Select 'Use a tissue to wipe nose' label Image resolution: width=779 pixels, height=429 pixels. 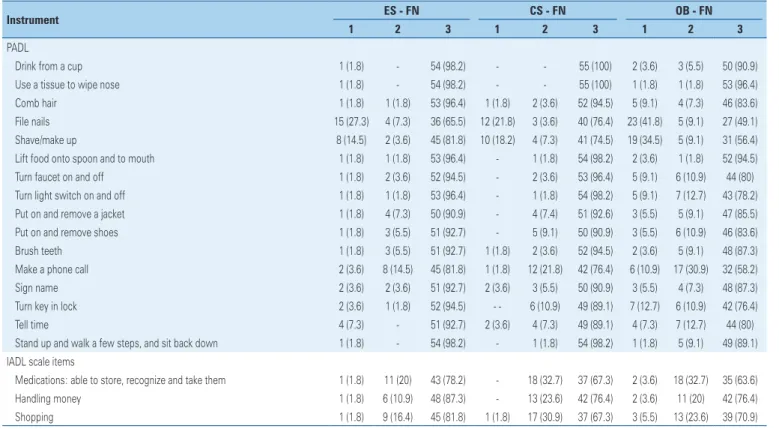67,85
